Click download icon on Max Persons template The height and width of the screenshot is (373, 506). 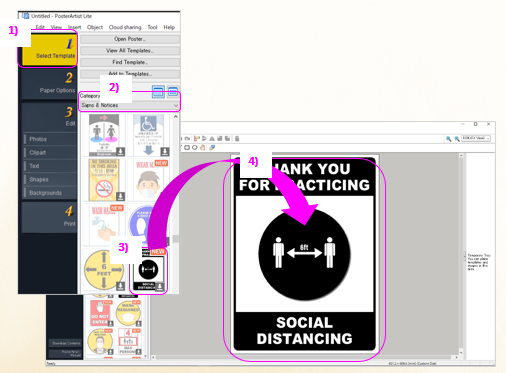139,352
